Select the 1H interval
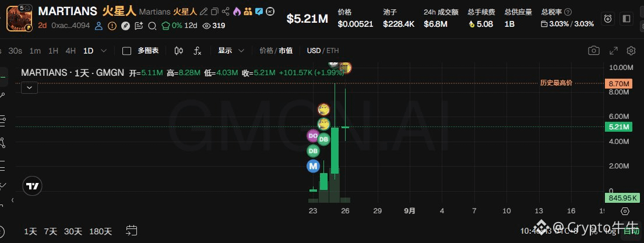The height and width of the screenshot is (243, 644). (x=53, y=51)
